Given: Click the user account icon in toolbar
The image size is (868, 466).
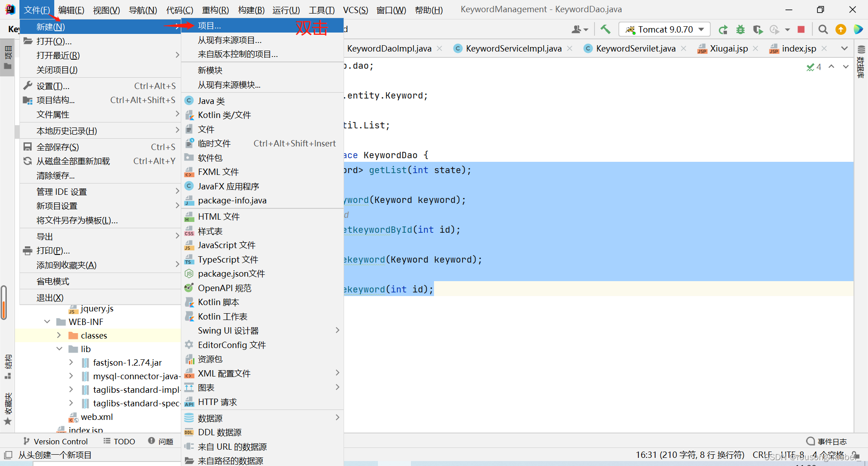Looking at the screenshot, I should click(580, 29).
